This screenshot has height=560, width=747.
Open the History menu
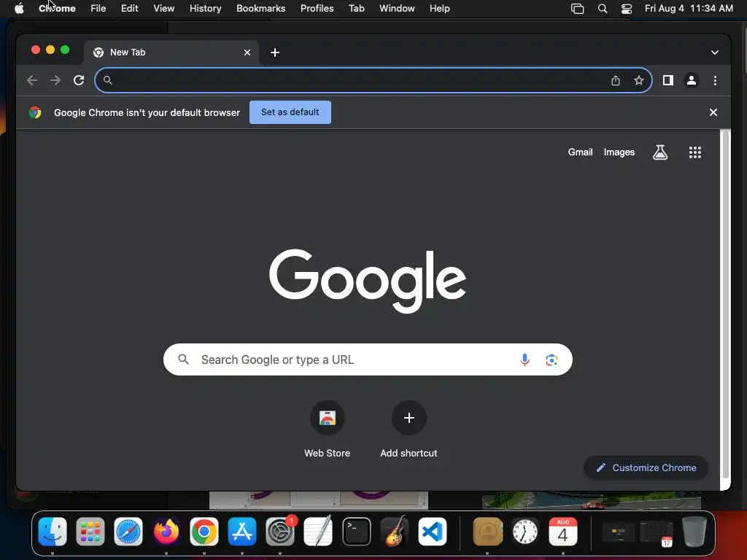tap(205, 9)
